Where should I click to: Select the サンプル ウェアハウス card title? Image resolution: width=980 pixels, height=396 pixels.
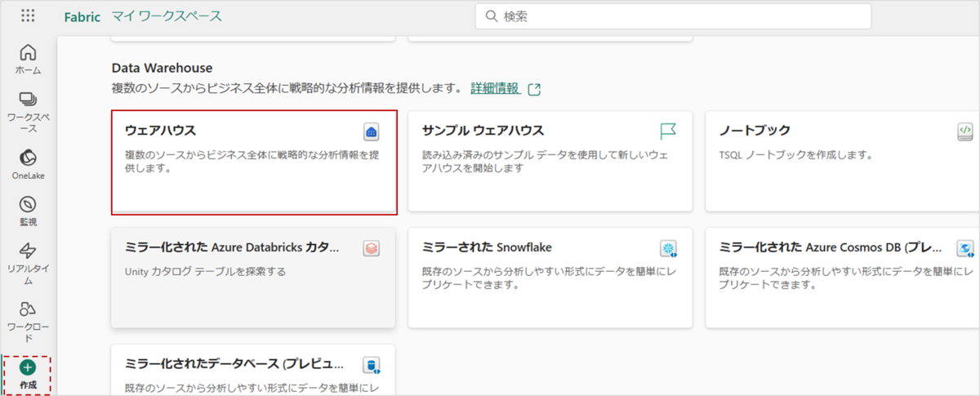click(x=483, y=131)
